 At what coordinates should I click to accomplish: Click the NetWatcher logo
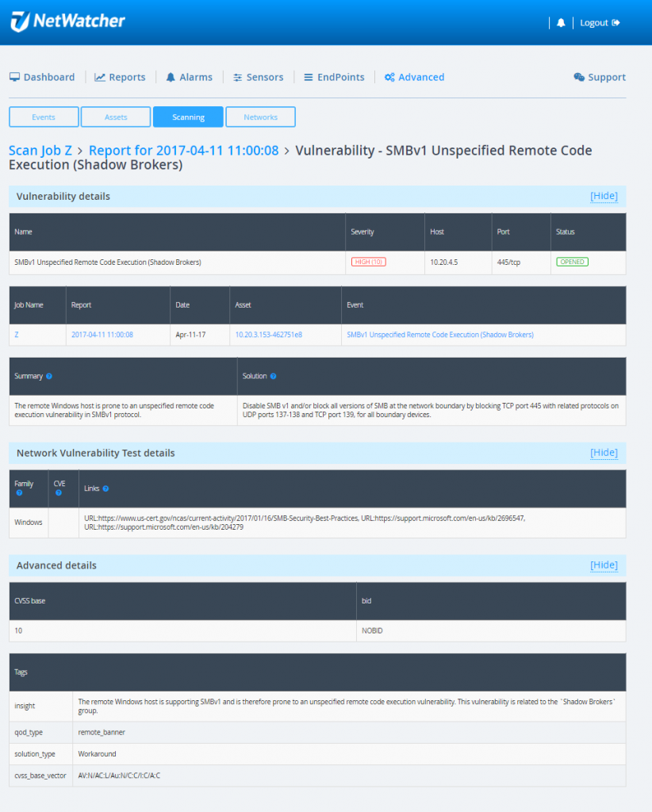point(67,21)
